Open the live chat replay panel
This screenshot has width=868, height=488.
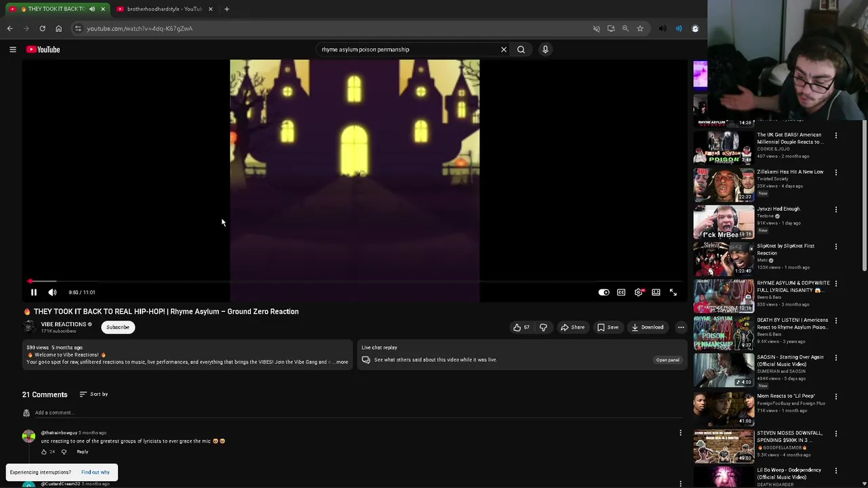667,360
